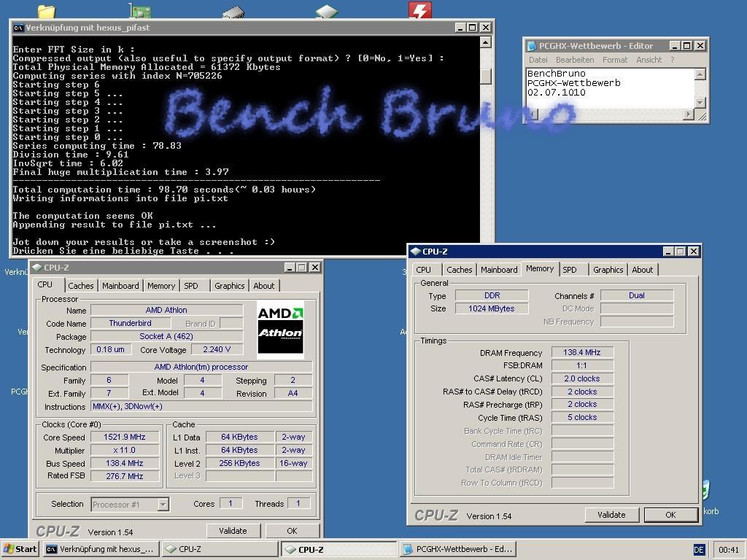Click the AMD Athlon logo image

(280, 330)
